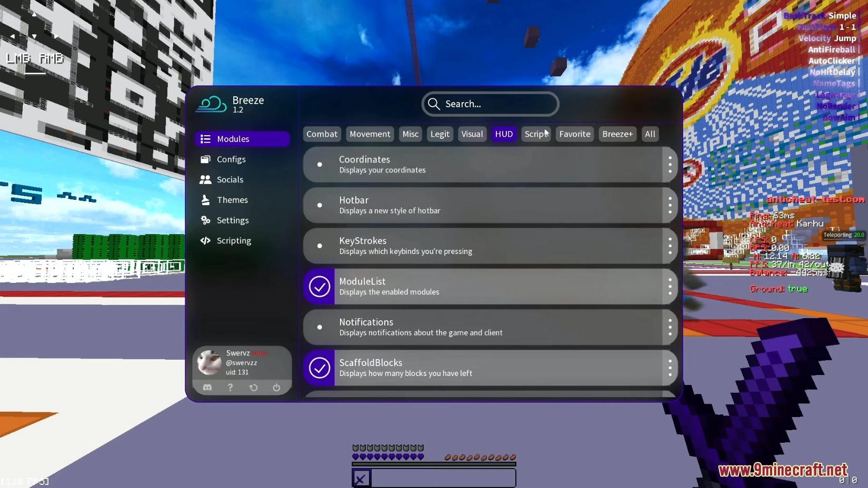Expand Coordinates options via three dots
Screen dimensions: 868x488
click(x=670, y=165)
